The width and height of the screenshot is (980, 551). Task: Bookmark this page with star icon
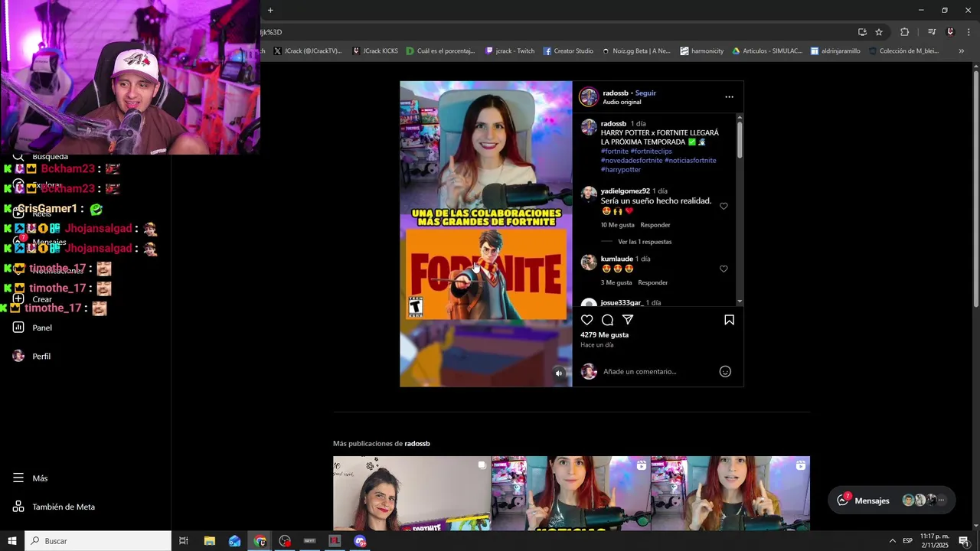click(x=879, y=32)
